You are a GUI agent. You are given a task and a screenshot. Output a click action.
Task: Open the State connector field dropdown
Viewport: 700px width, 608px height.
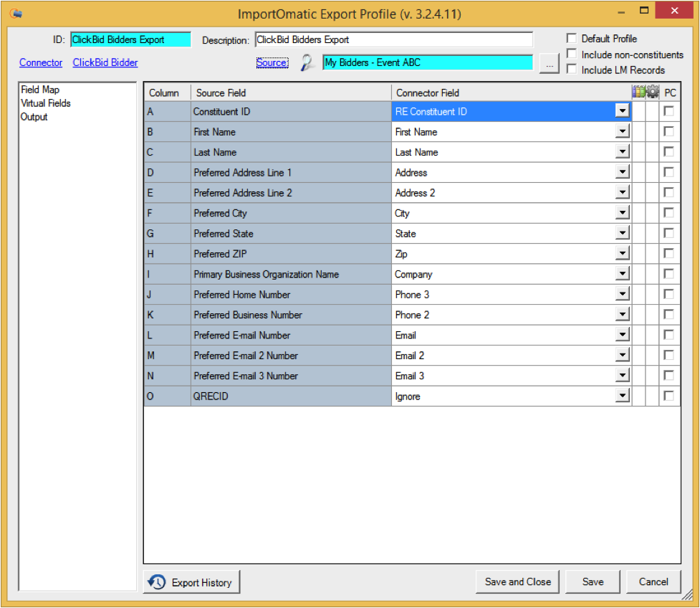[623, 233]
